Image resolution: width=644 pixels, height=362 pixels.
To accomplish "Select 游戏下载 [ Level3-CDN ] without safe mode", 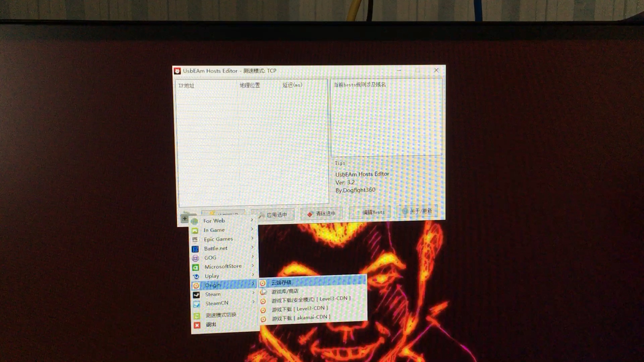I will click(313, 309).
